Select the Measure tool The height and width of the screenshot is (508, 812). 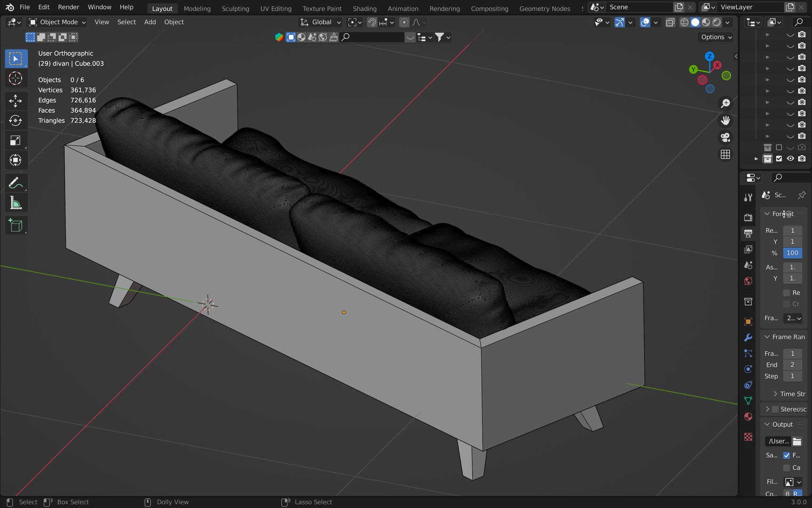(16, 203)
